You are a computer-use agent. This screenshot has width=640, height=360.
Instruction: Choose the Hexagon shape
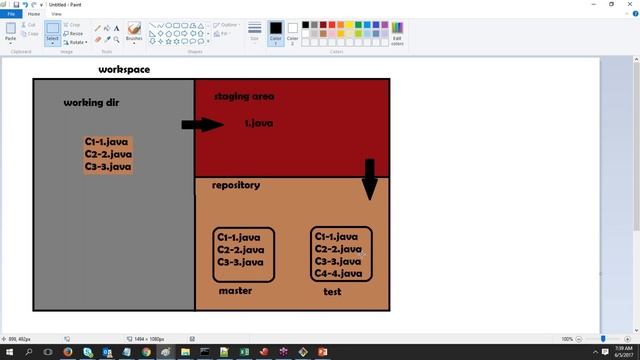176,33
